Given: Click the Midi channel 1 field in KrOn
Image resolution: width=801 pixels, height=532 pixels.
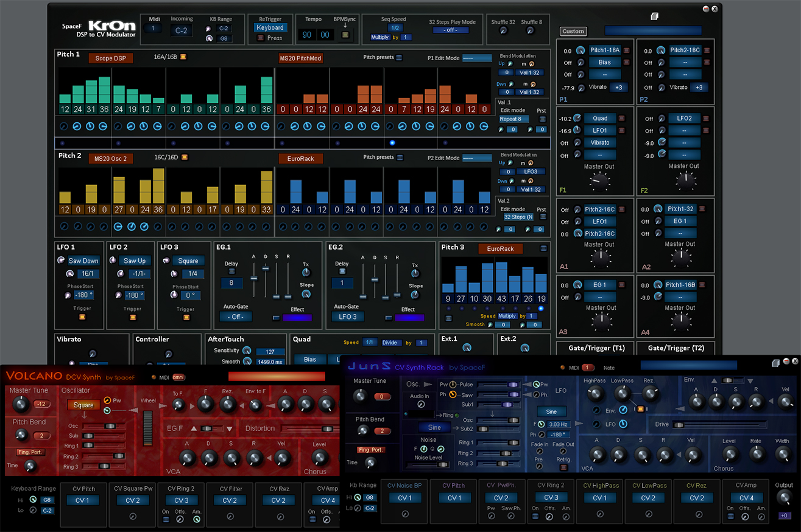Looking at the screenshot, I should tap(153, 29).
